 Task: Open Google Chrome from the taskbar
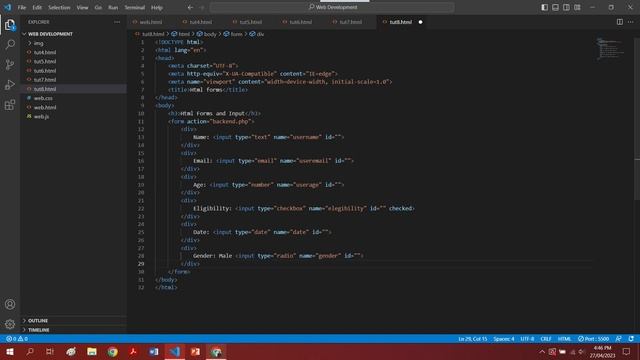click(x=113, y=351)
